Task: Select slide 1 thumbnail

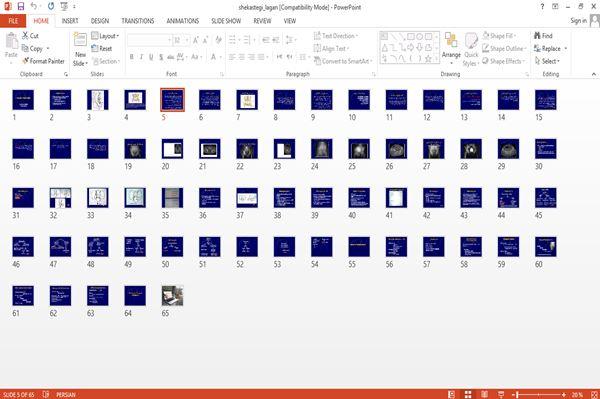Action: (x=23, y=100)
